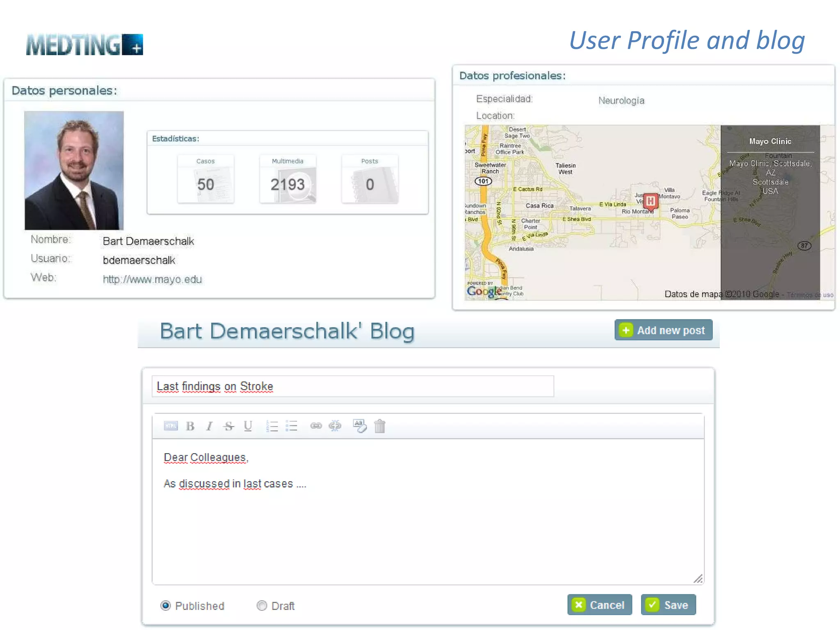Viewport: 840px width, 630px height.
Task: Click the specialty value 'Neurología'
Action: [x=621, y=100]
